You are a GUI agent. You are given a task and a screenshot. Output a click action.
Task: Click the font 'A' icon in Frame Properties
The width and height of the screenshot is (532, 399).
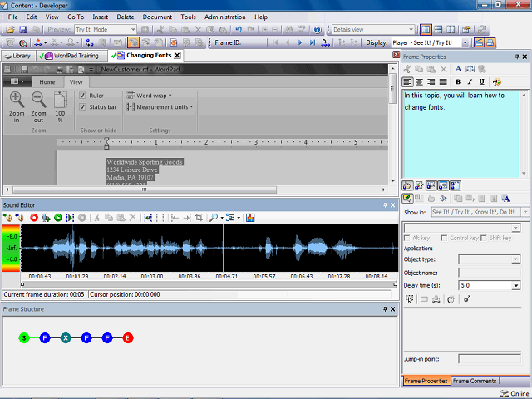(x=458, y=69)
